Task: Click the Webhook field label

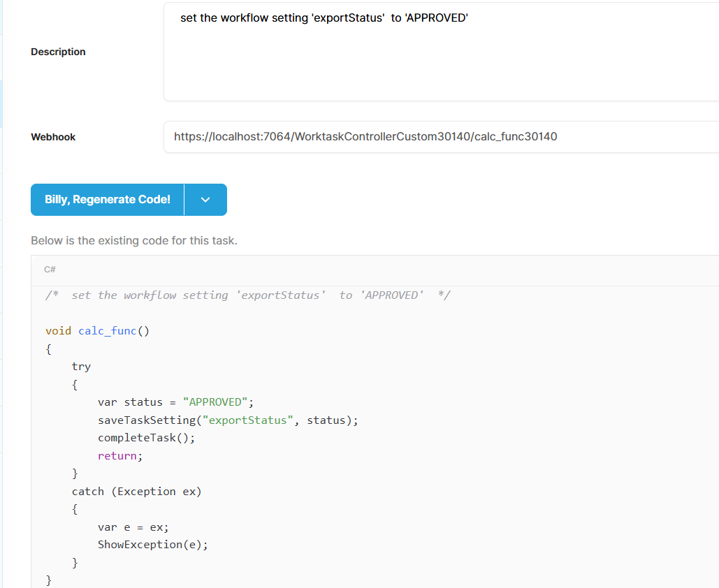Action: coord(53,137)
